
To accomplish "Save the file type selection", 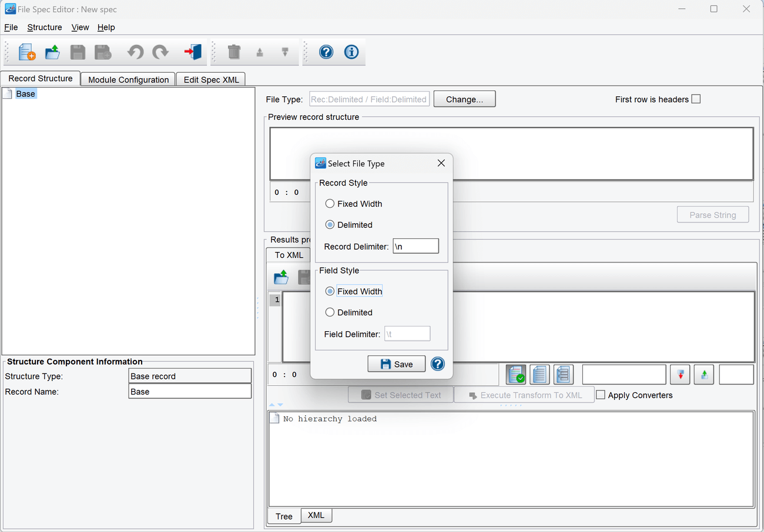I will pos(397,364).
